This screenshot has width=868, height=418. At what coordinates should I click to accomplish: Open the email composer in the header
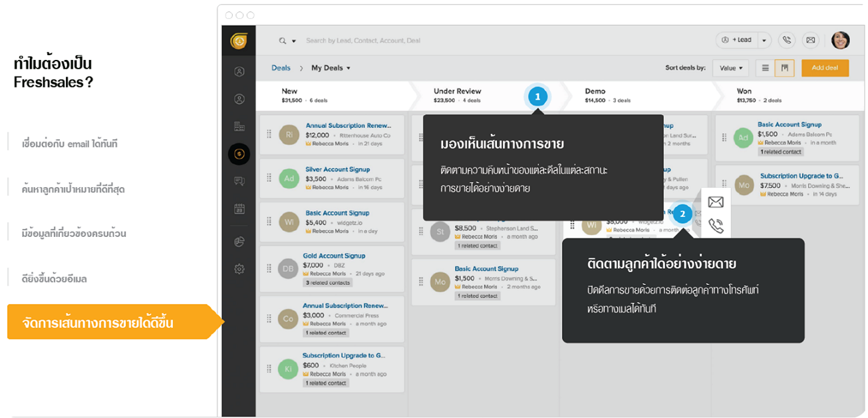[x=810, y=40]
